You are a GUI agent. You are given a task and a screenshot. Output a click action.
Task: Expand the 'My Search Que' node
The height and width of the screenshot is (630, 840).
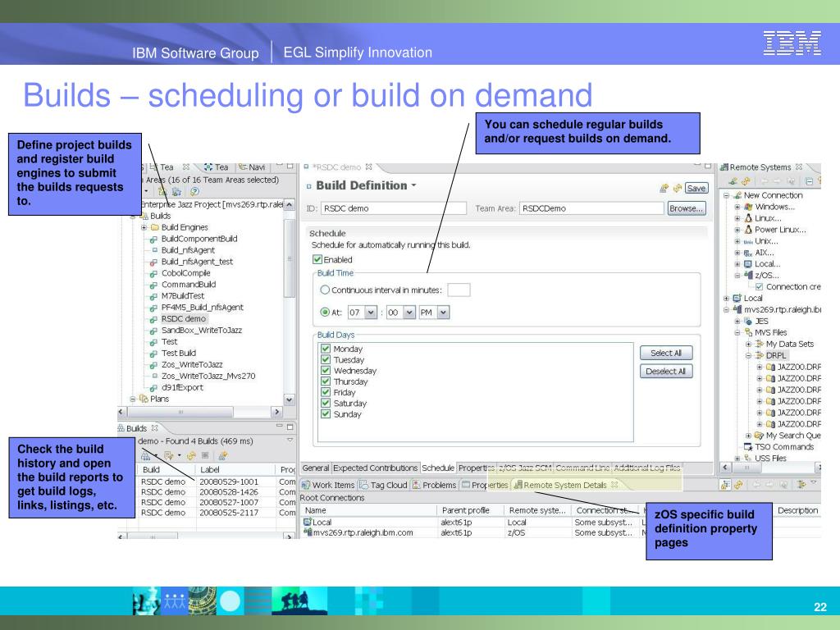(748, 436)
